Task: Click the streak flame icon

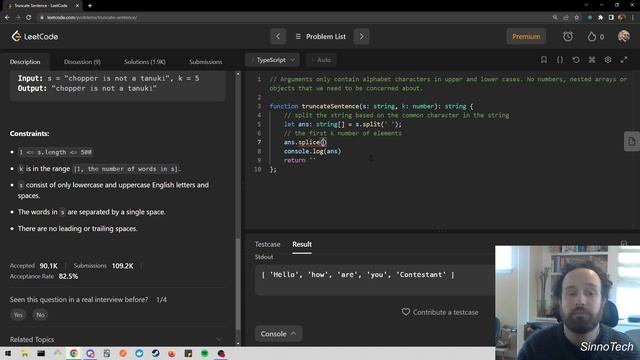Action: pyautogui.click(x=591, y=36)
